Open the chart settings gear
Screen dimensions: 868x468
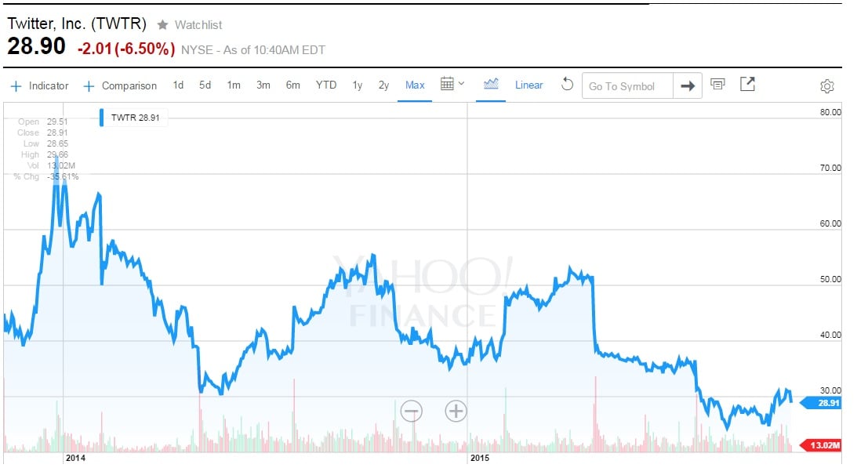point(827,86)
